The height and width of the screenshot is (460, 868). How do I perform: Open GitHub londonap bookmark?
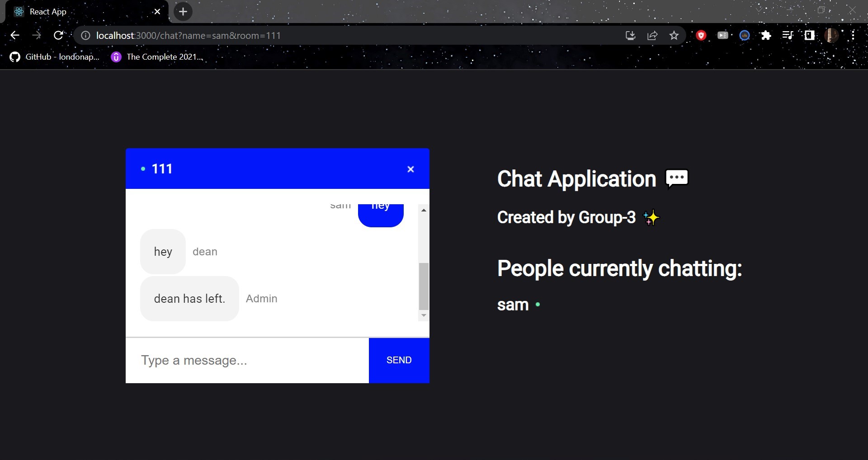[x=55, y=57]
